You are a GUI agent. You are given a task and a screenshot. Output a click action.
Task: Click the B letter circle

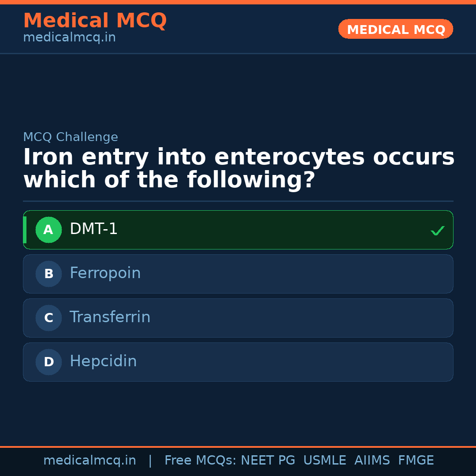tap(48, 274)
